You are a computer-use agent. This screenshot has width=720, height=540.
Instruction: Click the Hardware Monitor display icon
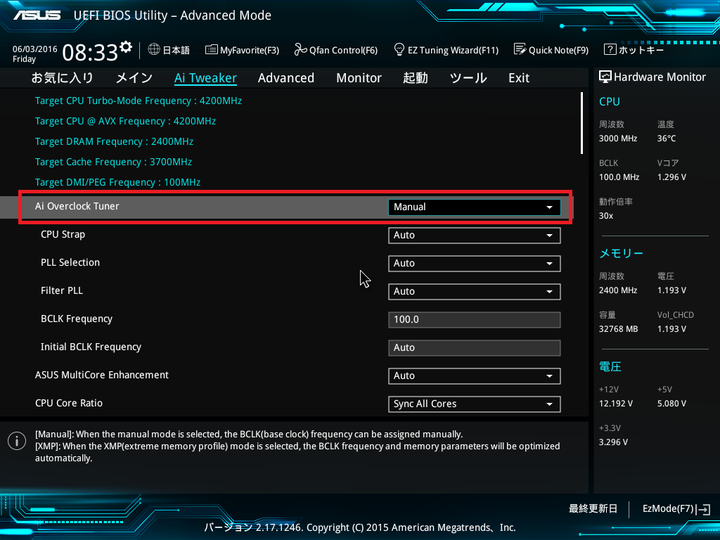click(x=605, y=77)
